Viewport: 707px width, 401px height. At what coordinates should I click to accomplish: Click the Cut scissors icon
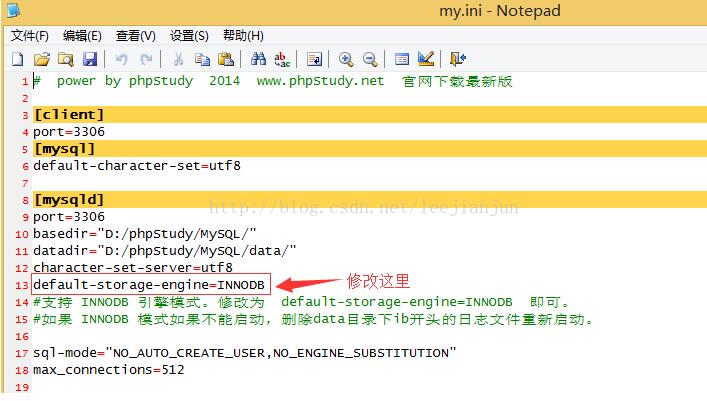(x=177, y=59)
